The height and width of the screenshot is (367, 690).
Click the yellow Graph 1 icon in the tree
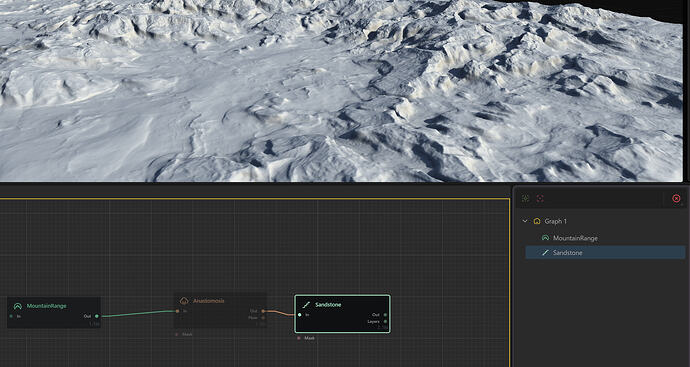(x=537, y=221)
